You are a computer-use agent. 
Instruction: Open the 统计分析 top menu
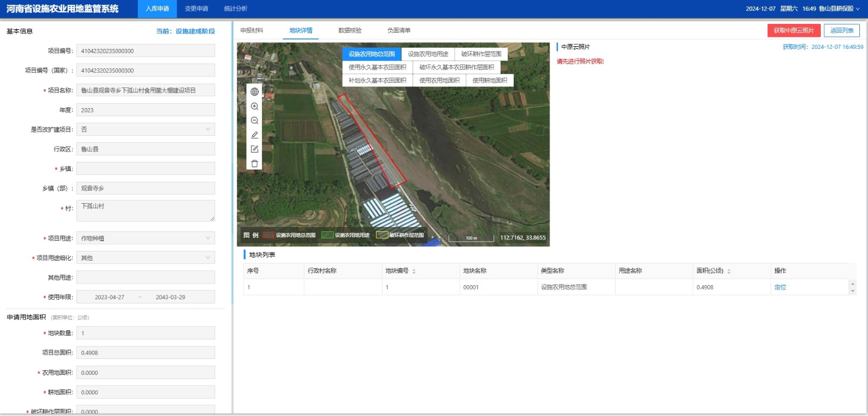coord(235,9)
